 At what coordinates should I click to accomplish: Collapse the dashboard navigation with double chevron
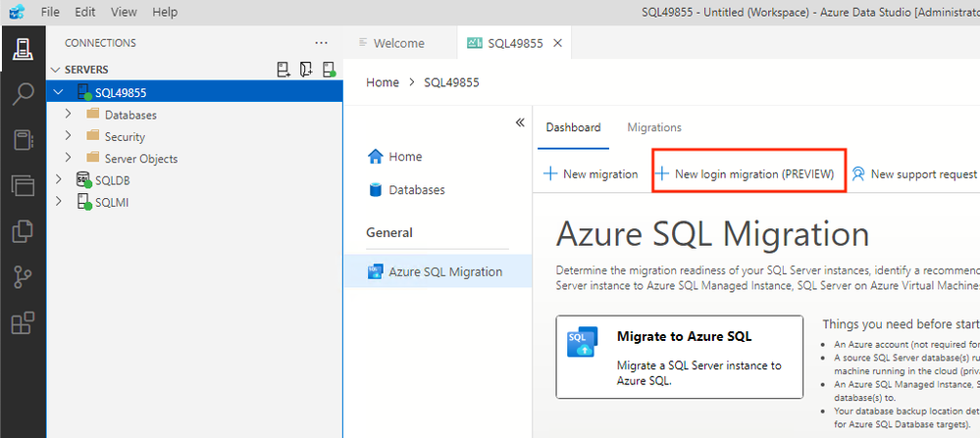click(519, 122)
